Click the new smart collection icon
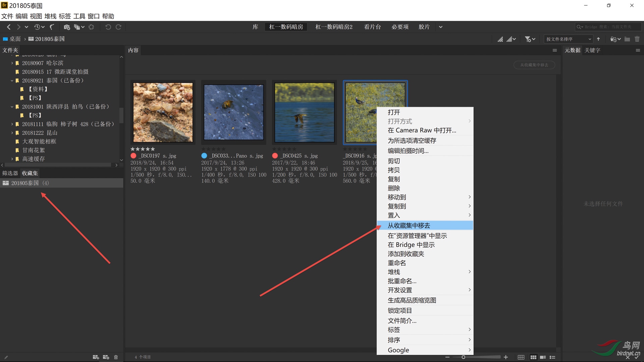Viewport: 644px width, 362px height. click(x=106, y=357)
